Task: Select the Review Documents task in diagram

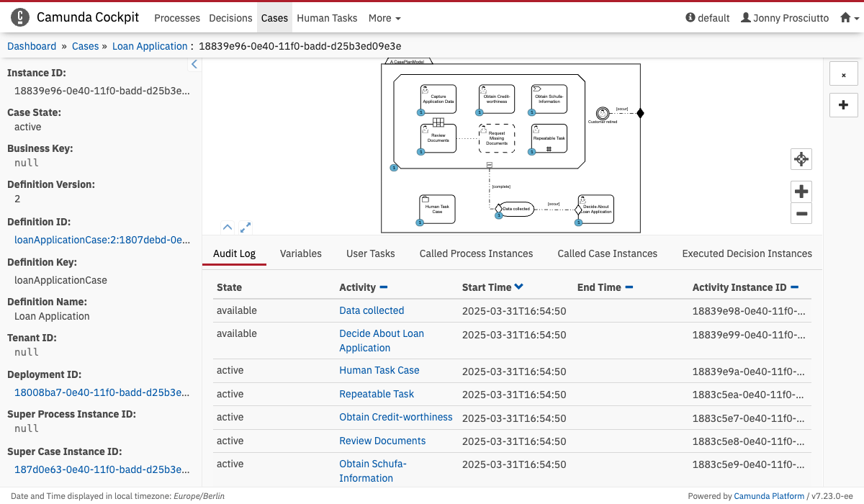Action: point(438,138)
